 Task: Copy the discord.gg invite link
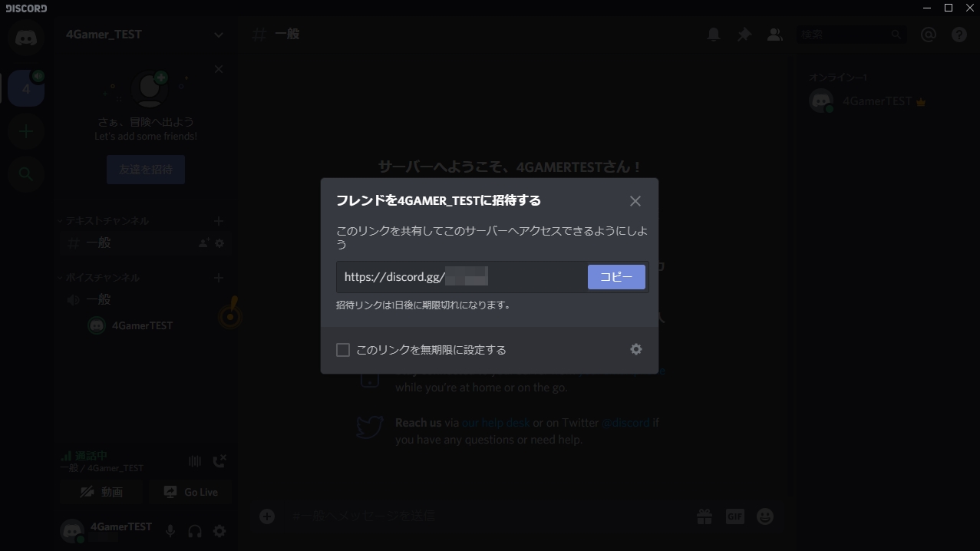click(x=616, y=277)
